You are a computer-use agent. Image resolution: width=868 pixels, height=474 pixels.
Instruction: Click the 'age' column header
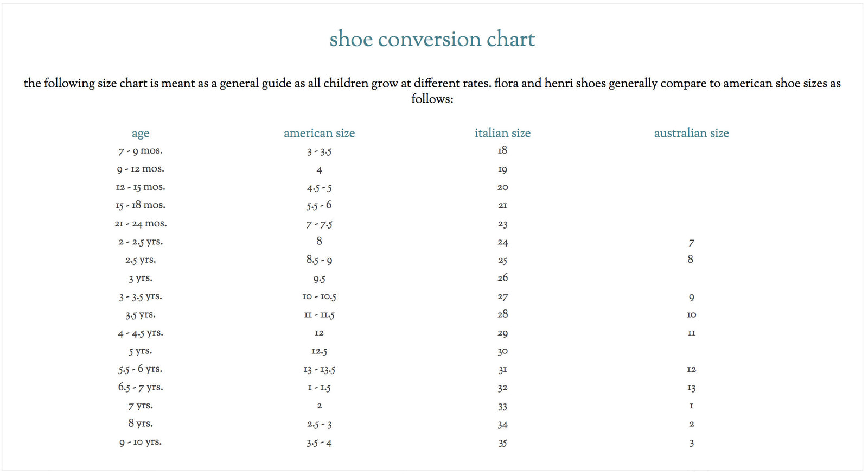tap(141, 134)
